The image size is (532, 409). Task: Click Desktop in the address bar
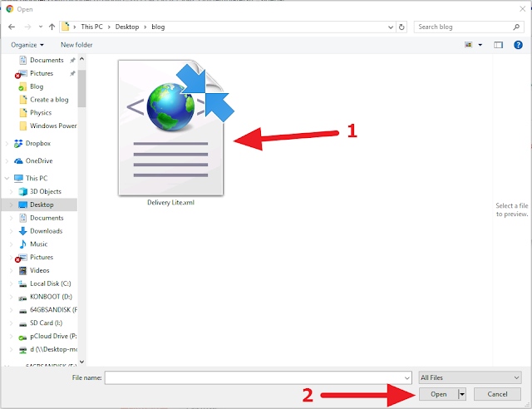(127, 27)
